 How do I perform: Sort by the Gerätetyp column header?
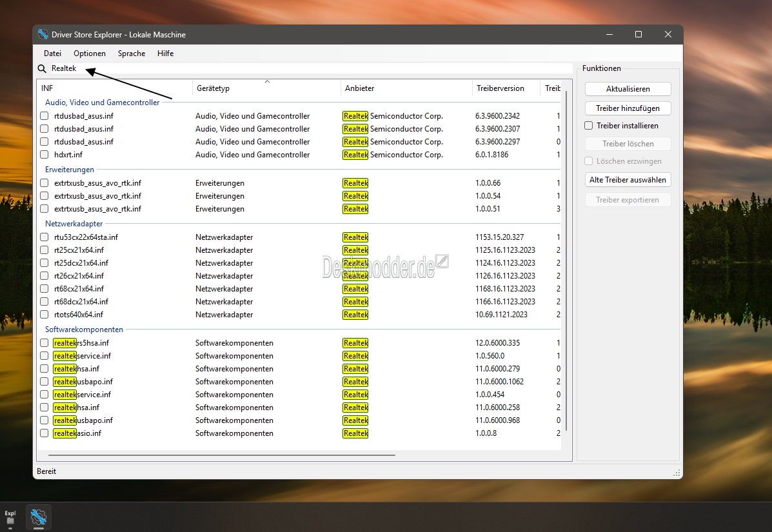pos(266,88)
